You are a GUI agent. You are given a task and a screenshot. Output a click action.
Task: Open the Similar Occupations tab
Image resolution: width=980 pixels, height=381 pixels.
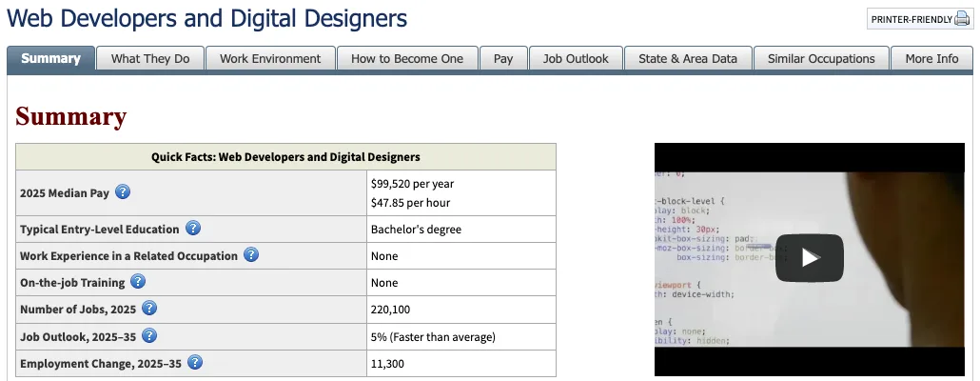821,58
